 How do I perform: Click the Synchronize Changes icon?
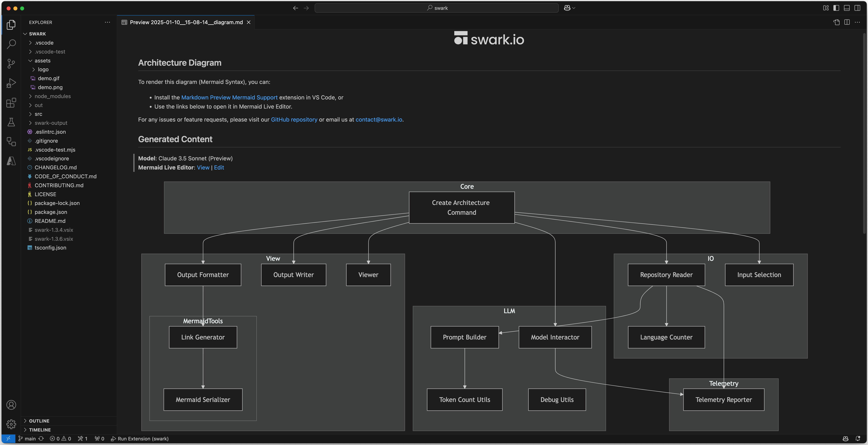coord(41,439)
